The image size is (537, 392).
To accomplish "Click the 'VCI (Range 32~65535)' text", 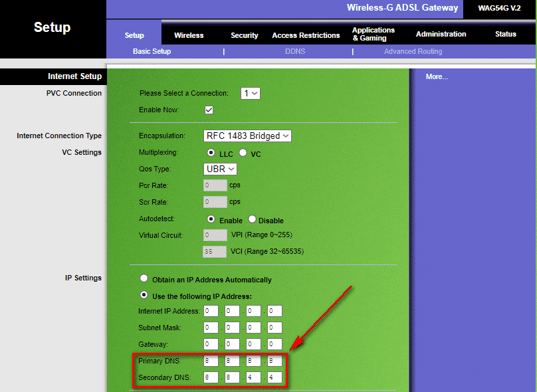I will click(x=267, y=252).
